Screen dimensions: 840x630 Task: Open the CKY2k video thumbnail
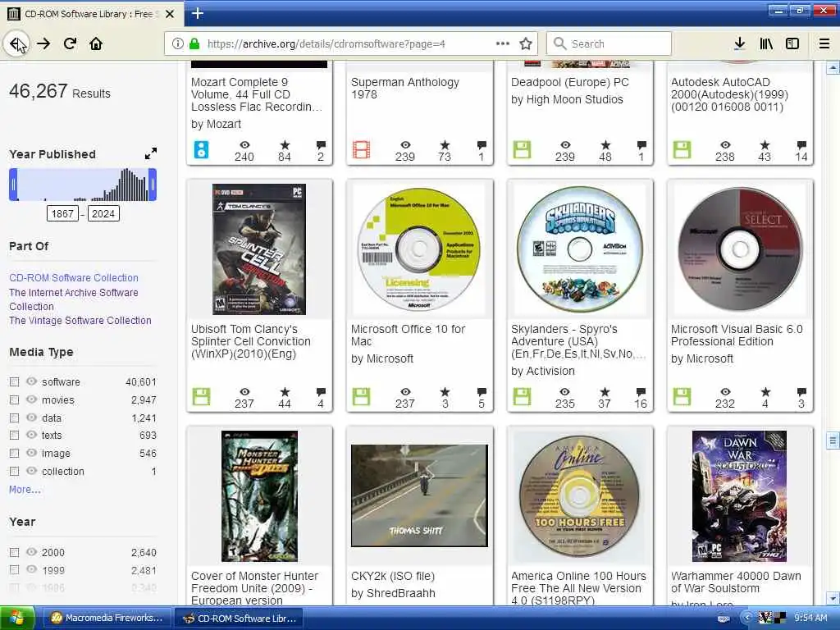(419, 495)
